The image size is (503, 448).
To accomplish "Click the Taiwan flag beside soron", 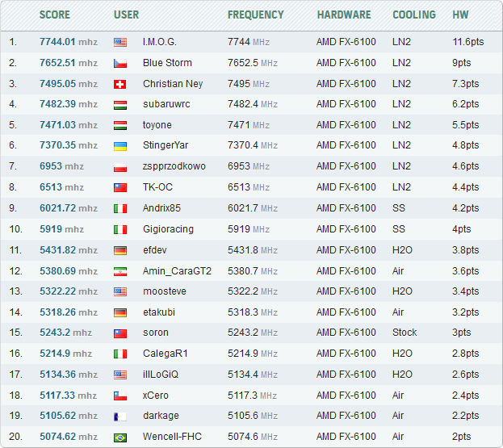I will tap(120, 333).
